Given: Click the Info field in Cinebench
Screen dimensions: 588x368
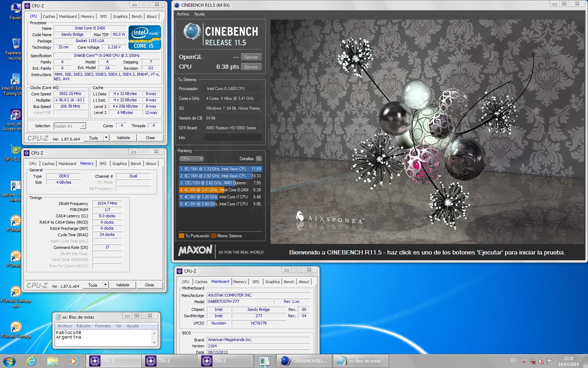Looking at the screenshot, I should pyautogui.click(x=233, y=138).
